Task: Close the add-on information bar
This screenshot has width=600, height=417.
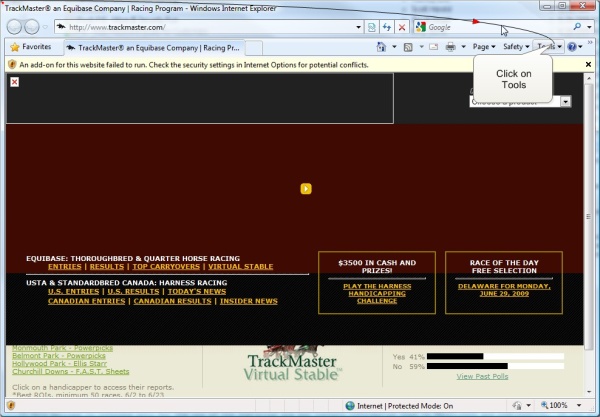Action: pos(589,64)
